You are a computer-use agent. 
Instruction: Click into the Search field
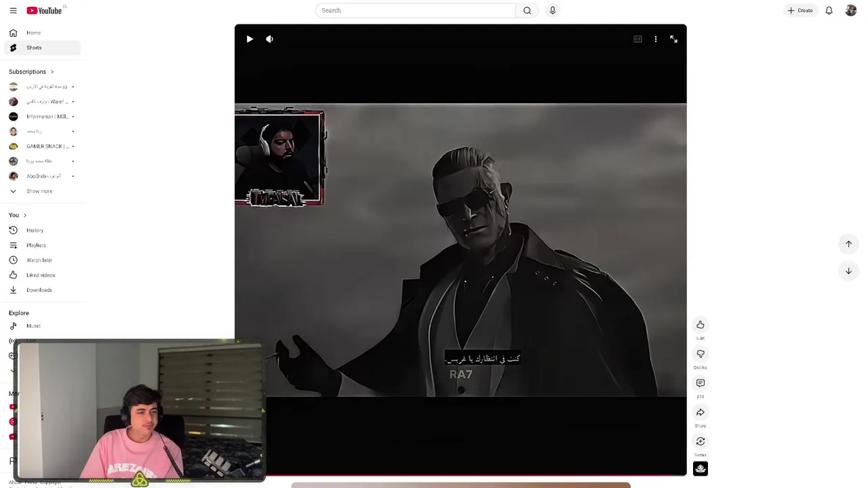point(415,10)
